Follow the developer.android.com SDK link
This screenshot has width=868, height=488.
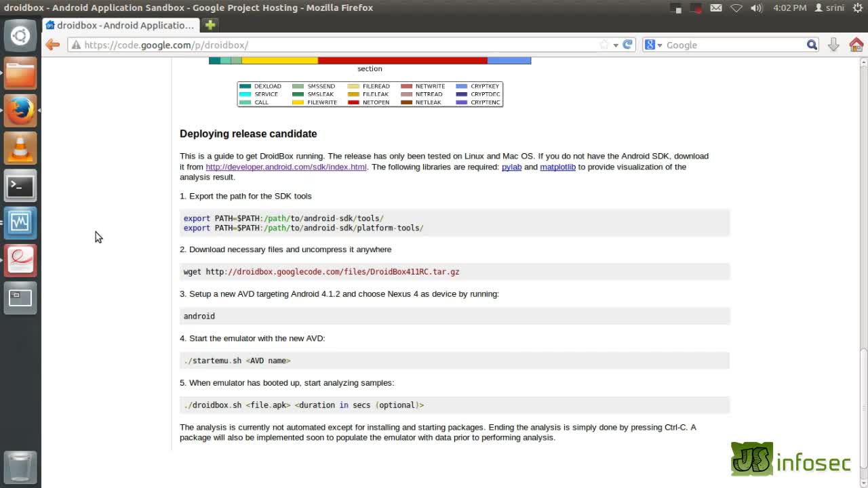click(x=286, y=167)
